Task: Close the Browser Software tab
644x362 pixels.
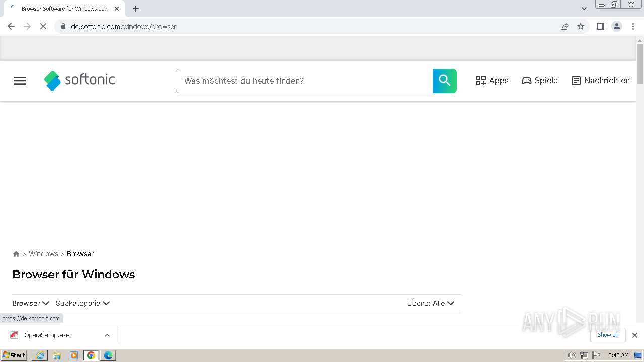Action: pyautogui.click(x=117, y=9)
